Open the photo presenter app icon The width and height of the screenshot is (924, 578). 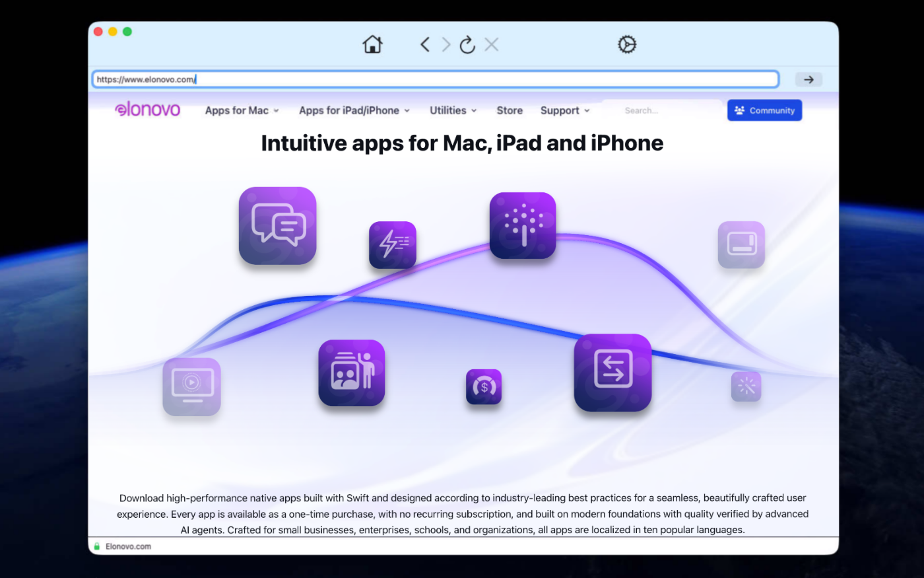point(352,373)
